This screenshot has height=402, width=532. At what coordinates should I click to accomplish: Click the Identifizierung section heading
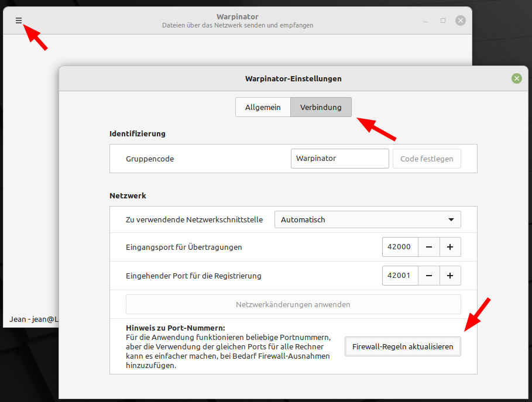click(138, 133)
